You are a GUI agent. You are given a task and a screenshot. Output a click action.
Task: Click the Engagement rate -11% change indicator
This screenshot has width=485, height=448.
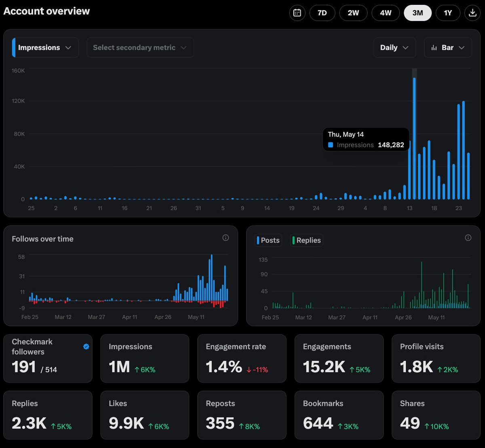(257, 370)
